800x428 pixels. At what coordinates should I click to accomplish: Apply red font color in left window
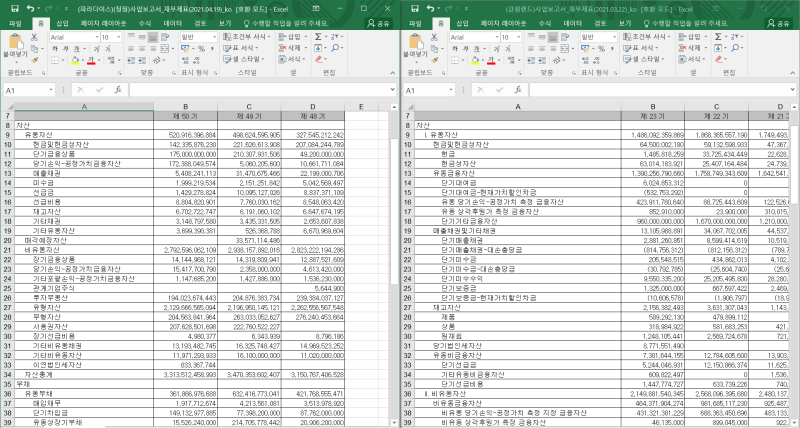(91, 60)
